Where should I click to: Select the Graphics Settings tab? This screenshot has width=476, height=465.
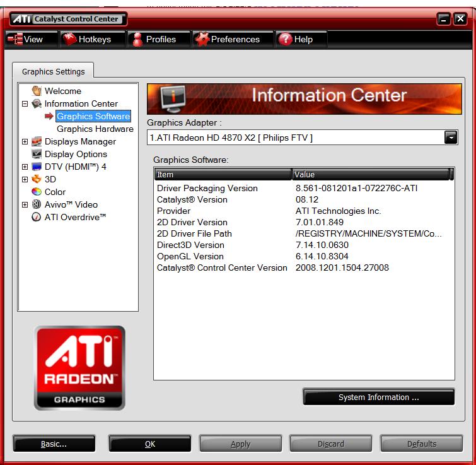click(53, 71)
